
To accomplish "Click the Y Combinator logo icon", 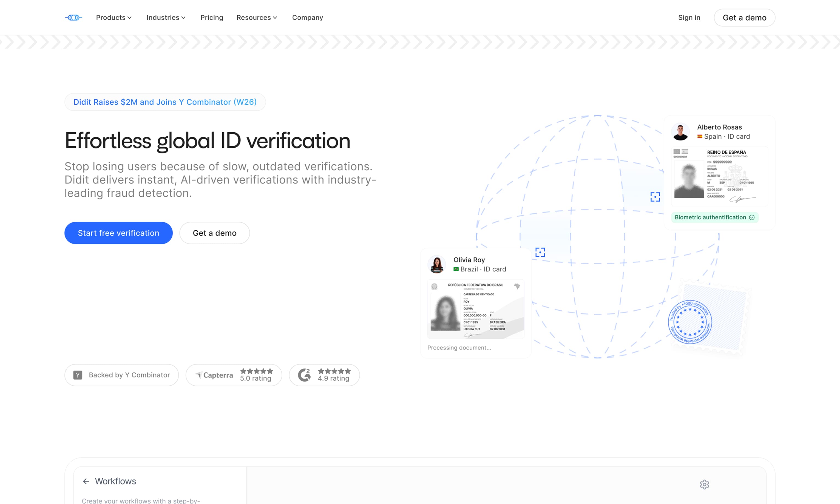I will pos(78,375).
